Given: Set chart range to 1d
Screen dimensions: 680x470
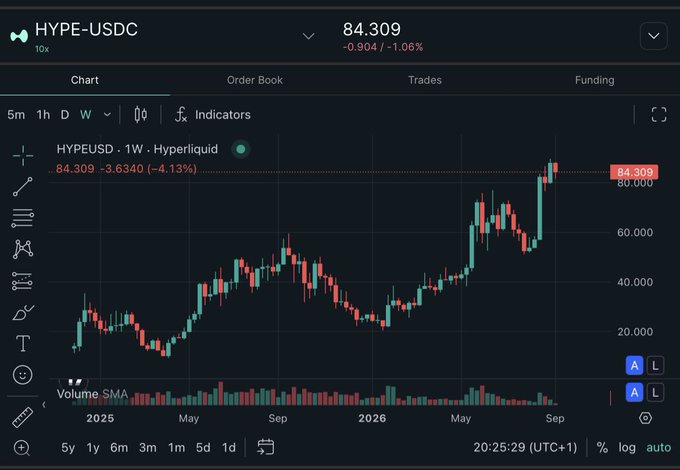Looking at the screenshot, I should (229, 447).
